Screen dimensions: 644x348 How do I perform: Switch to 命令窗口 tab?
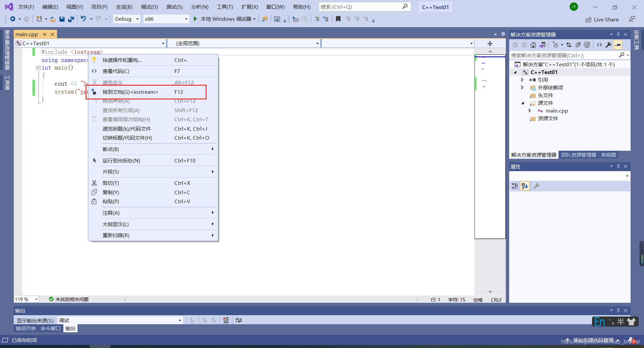click(51, 328)
